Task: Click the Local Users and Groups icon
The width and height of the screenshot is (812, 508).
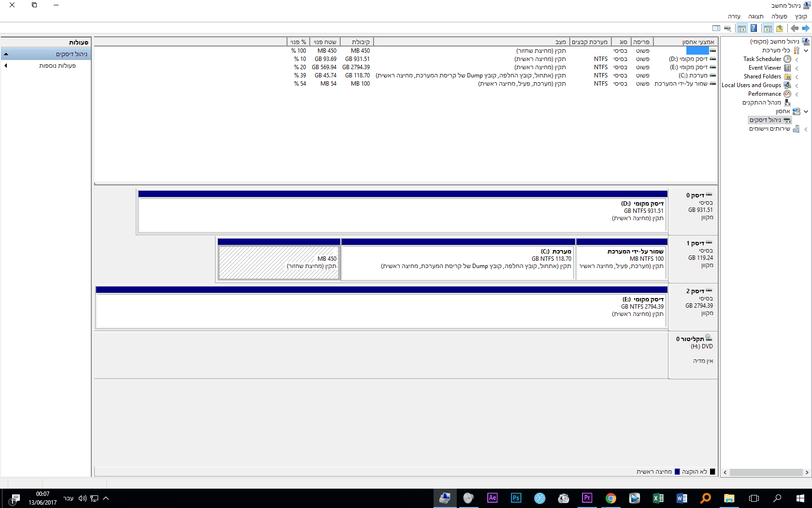Action: click(787, 85)
